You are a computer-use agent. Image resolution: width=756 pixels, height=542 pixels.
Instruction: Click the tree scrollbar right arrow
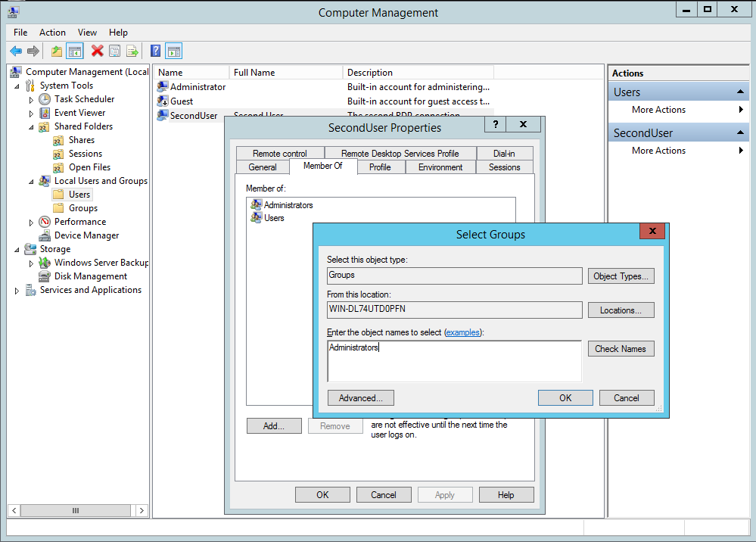(142, 510)
